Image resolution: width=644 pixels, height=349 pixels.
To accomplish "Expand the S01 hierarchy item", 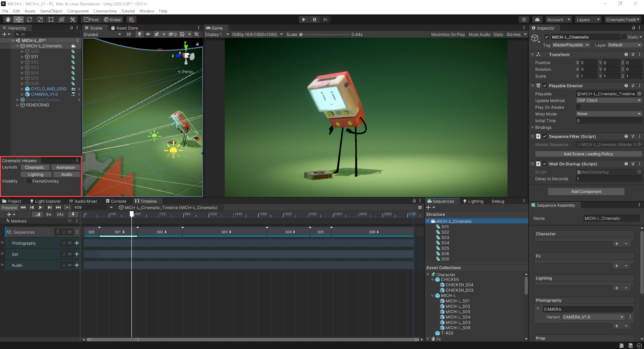I will click(x=22, y=57).
